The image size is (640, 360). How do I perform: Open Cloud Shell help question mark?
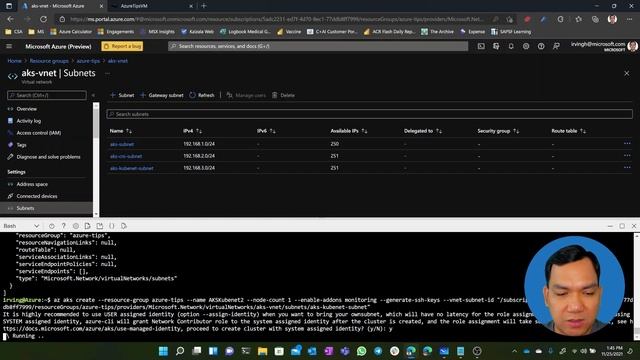pos(64,226)
